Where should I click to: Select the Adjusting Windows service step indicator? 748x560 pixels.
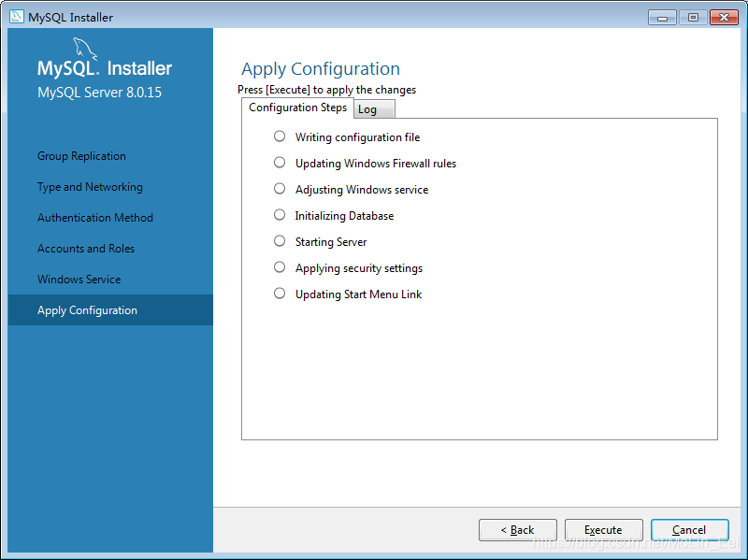[280, 189]
